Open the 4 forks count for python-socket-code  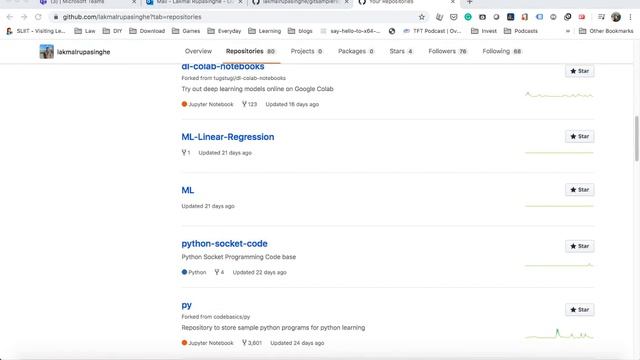click(x=219, y=272)
